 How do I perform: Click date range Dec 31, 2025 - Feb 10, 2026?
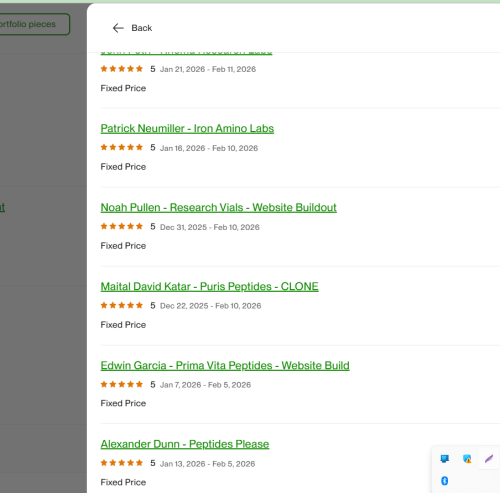(x=210, y=227)
